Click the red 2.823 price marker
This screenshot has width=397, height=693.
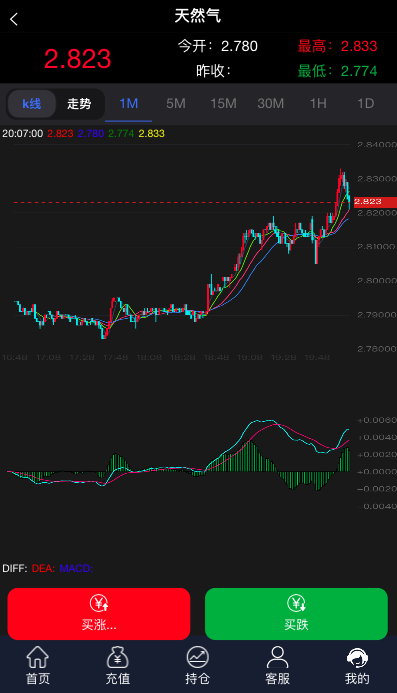374,202
